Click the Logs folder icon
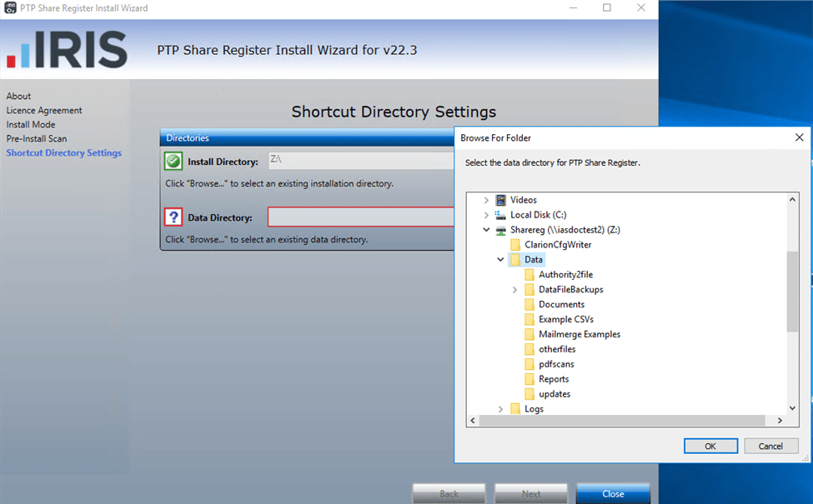 (514, 409)
